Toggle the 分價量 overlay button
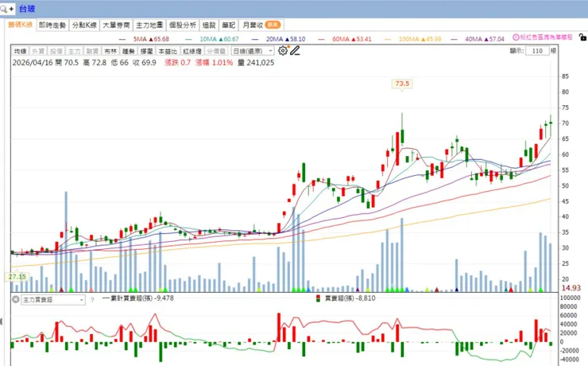 point(216,51)
